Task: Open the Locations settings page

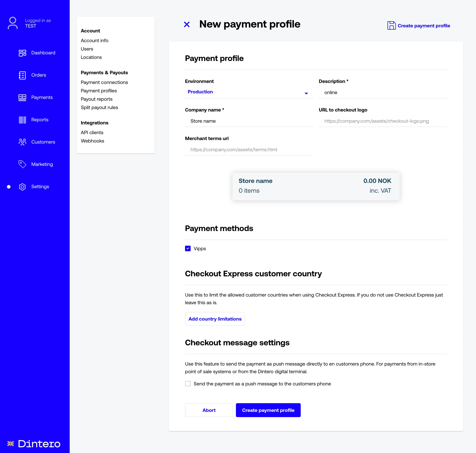Action: [91, 57]
